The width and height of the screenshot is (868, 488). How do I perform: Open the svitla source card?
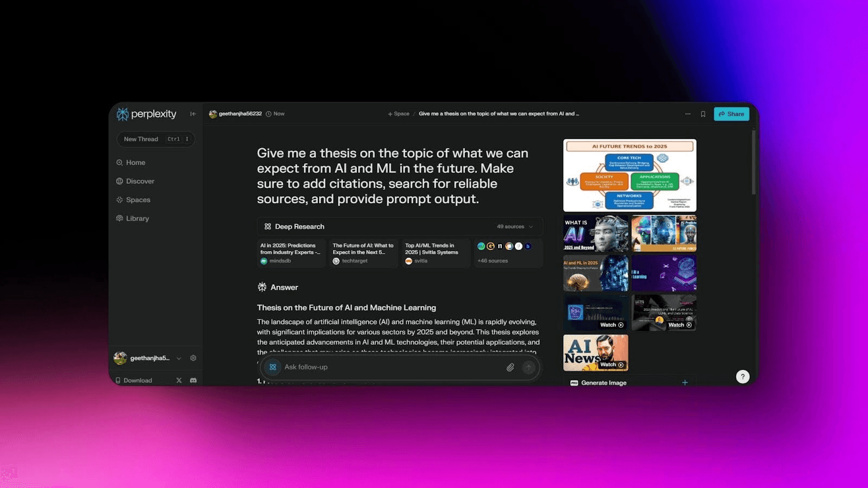[x=436, y=253]
